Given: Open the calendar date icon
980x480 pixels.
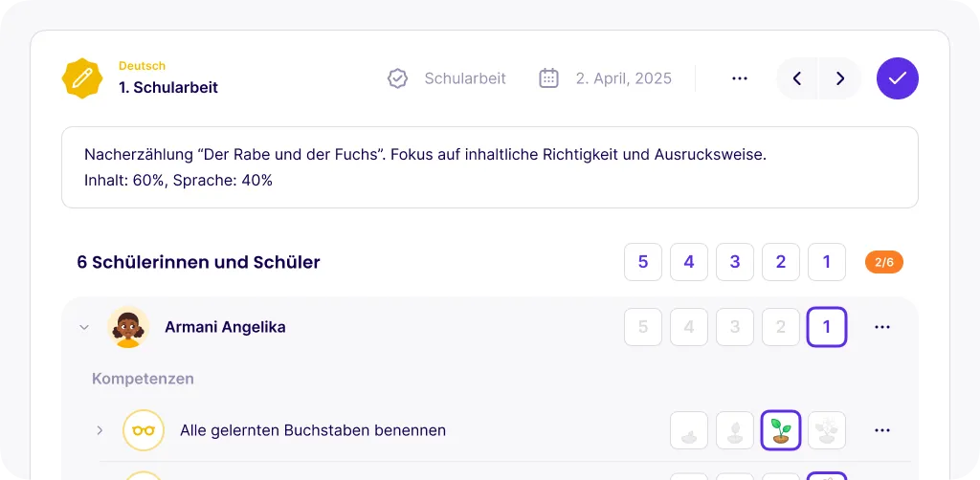Looking at the screenshot, I should [x=548, y=78].
